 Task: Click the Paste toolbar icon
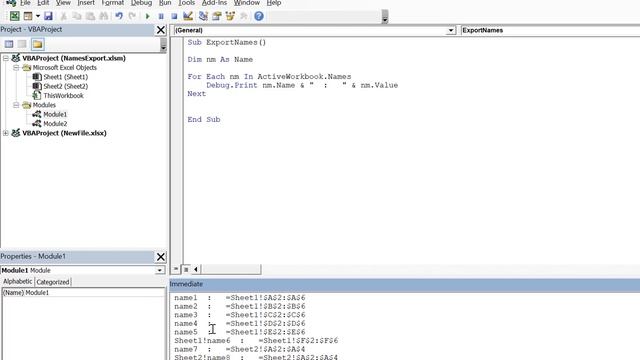point(90,16)
